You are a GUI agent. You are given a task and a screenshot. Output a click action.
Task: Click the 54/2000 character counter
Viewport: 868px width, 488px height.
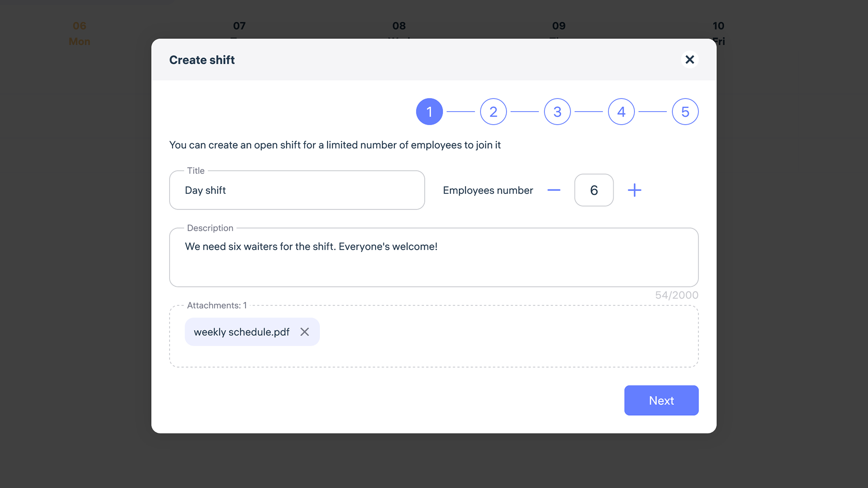click(x=677, y=295)
